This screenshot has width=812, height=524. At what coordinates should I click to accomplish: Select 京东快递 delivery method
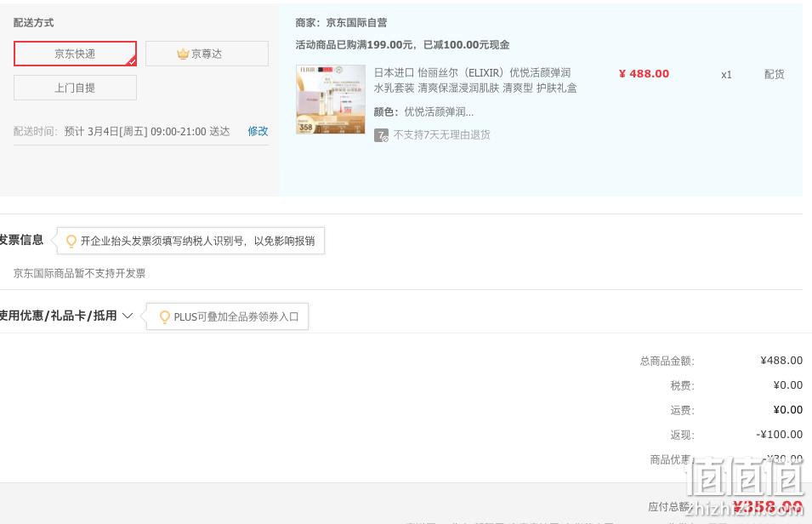[x=75, y=54]
